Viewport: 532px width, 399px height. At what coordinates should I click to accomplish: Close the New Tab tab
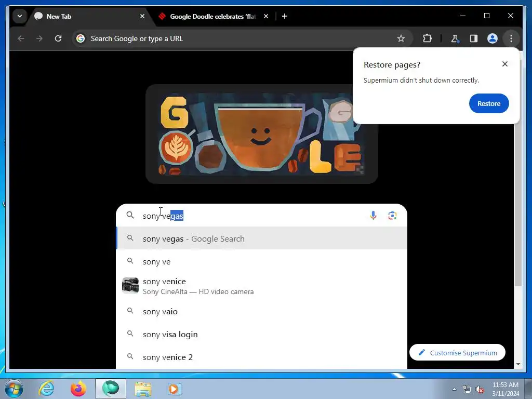point(142,16)
